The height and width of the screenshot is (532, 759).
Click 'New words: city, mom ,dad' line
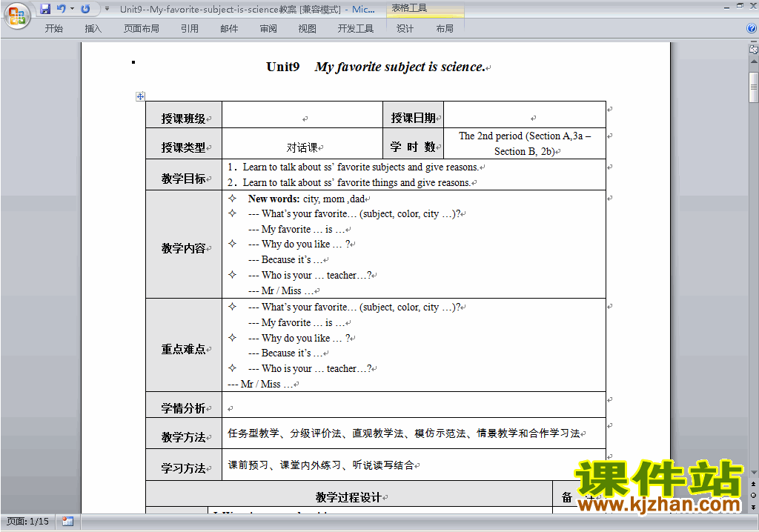pos(306,199)
